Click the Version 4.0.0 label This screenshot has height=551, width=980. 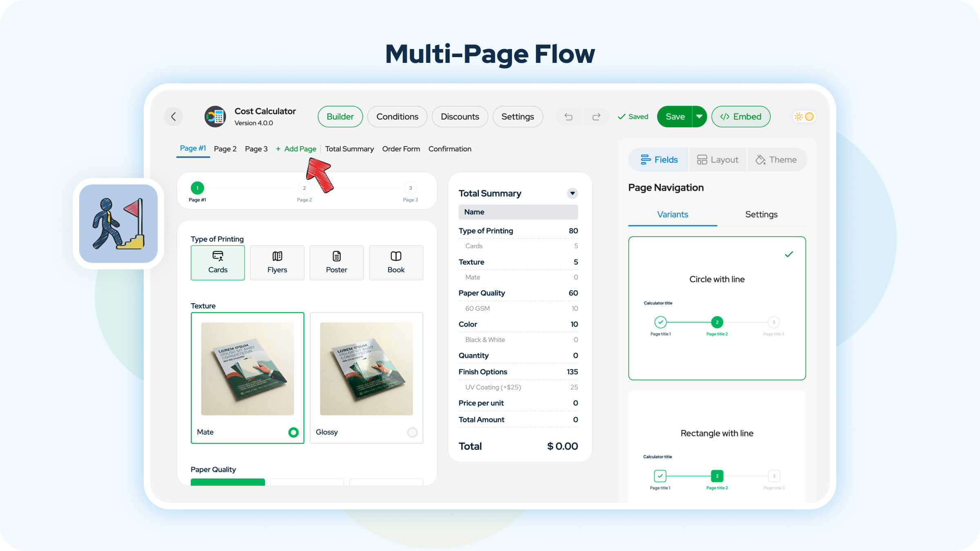(254, 123)
